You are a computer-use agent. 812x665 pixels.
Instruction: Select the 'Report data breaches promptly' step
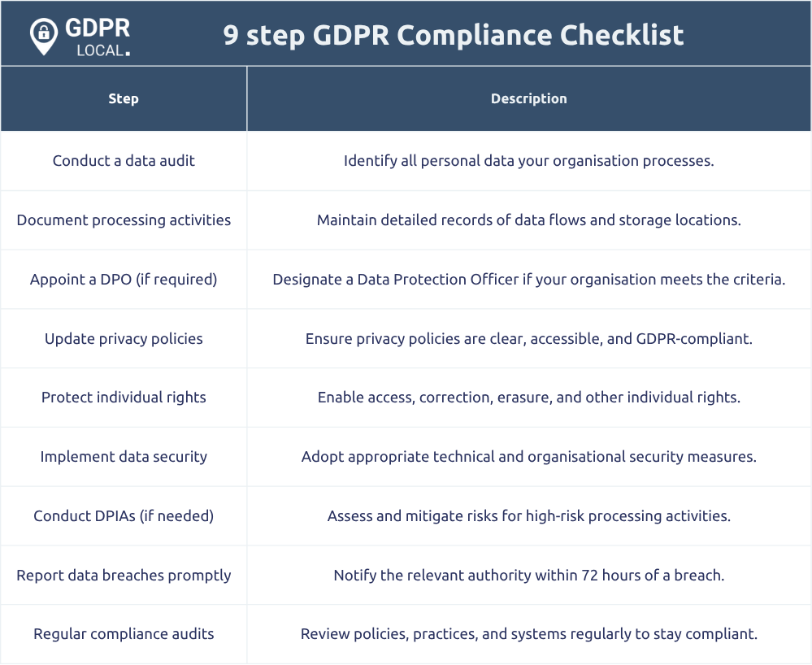(124, 576)
